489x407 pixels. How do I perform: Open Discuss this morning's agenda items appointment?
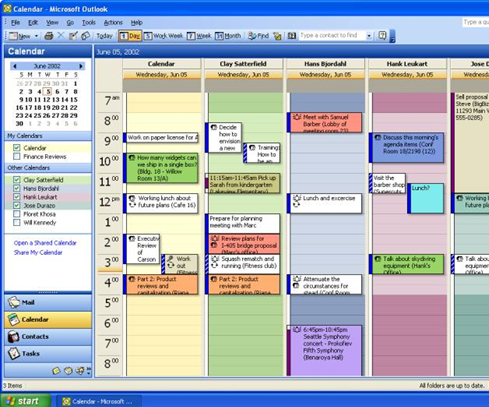407,148
